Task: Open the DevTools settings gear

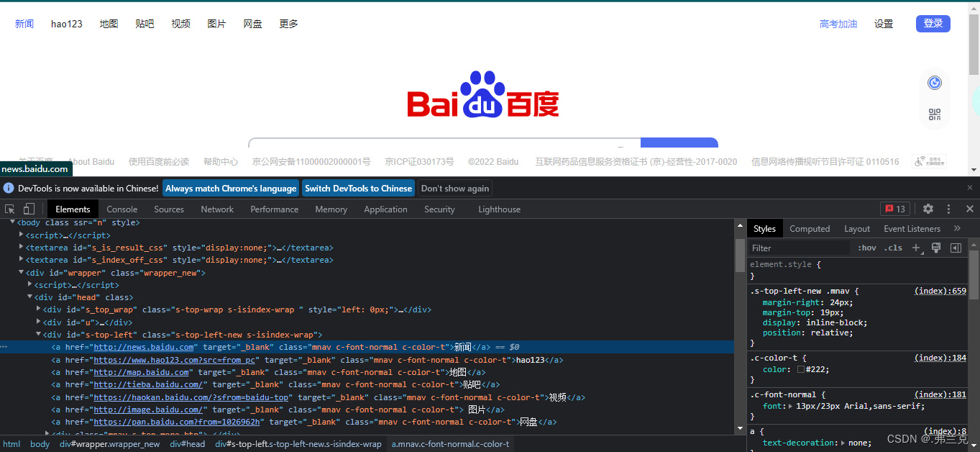Action: click(x=928, y=209)
